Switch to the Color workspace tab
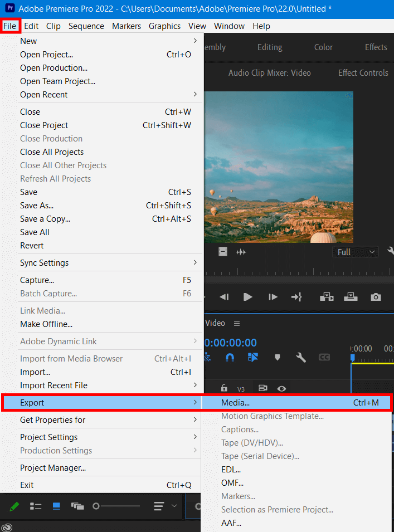This screenshot has width=394, height=532. (323, 47)
